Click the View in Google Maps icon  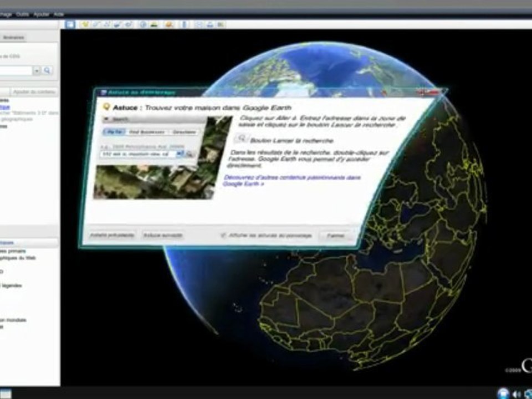coord(221,24)
